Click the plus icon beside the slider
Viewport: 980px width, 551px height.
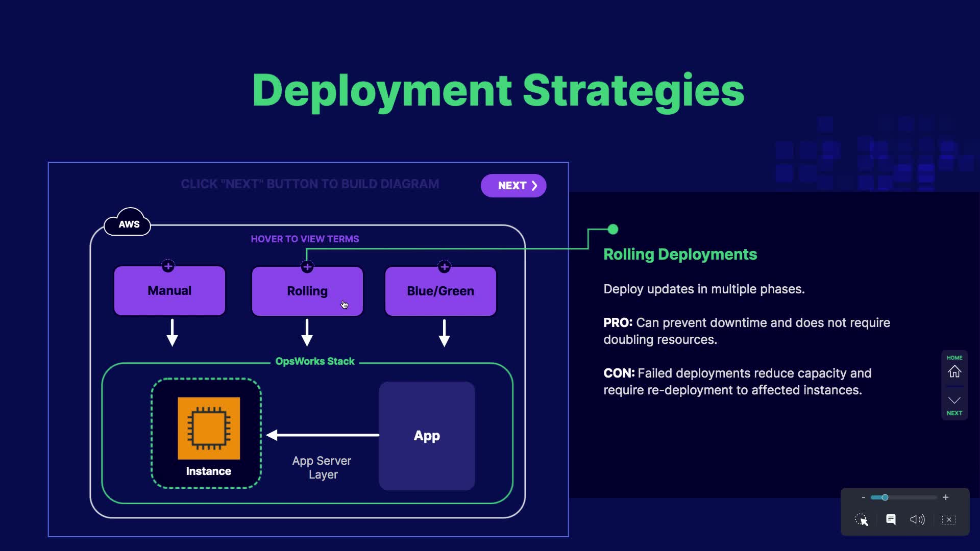946,497
